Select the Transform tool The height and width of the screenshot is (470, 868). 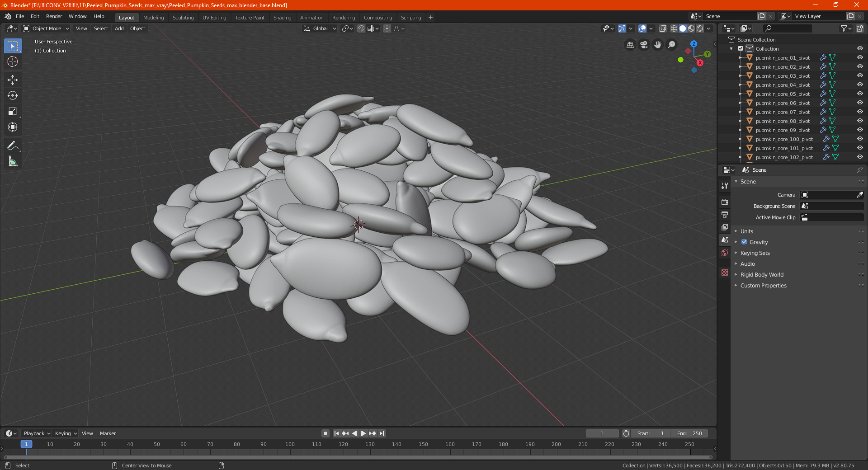click(x=13, y=127)
